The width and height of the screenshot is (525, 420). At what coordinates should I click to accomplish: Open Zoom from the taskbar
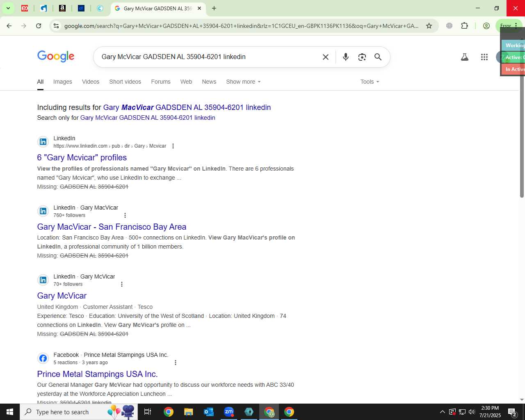click(x=229, y=412)
